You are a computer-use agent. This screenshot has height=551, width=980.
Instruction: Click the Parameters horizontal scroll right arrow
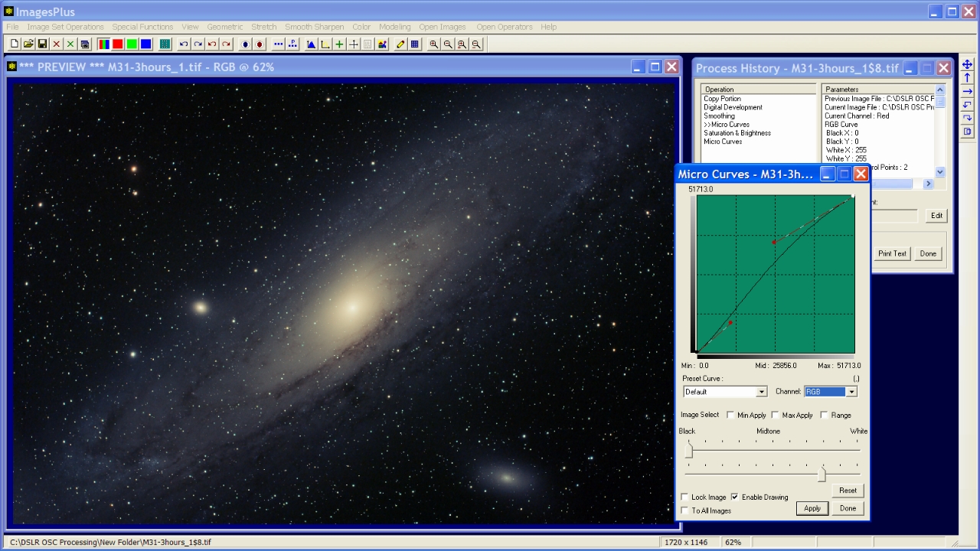pyautogui.click(x=929, y=184)
